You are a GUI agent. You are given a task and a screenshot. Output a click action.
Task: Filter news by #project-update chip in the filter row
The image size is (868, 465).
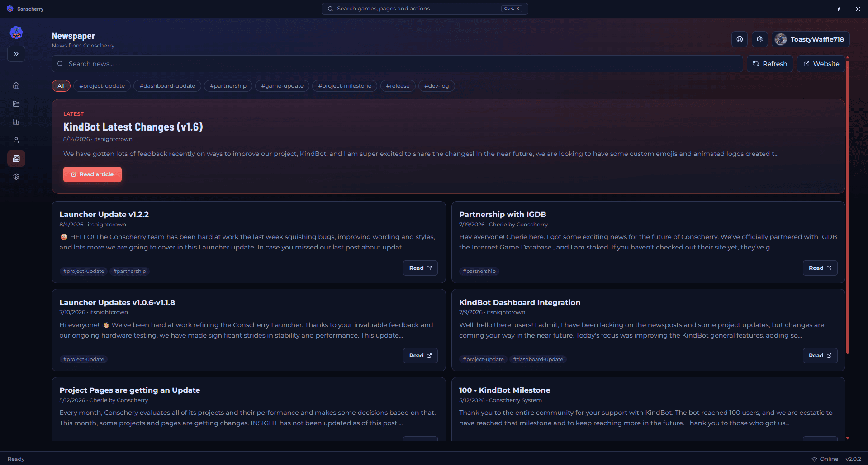coord(102,86)
